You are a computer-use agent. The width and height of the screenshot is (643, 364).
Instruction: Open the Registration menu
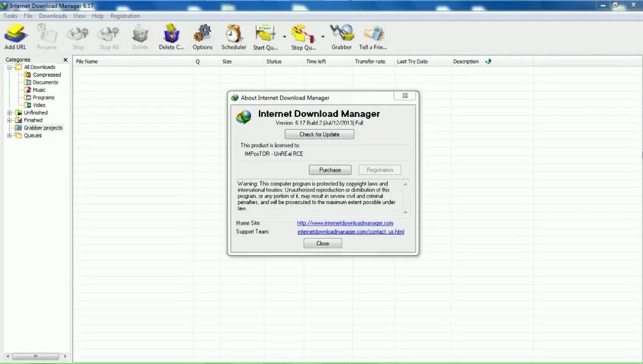tap(125, 16)
